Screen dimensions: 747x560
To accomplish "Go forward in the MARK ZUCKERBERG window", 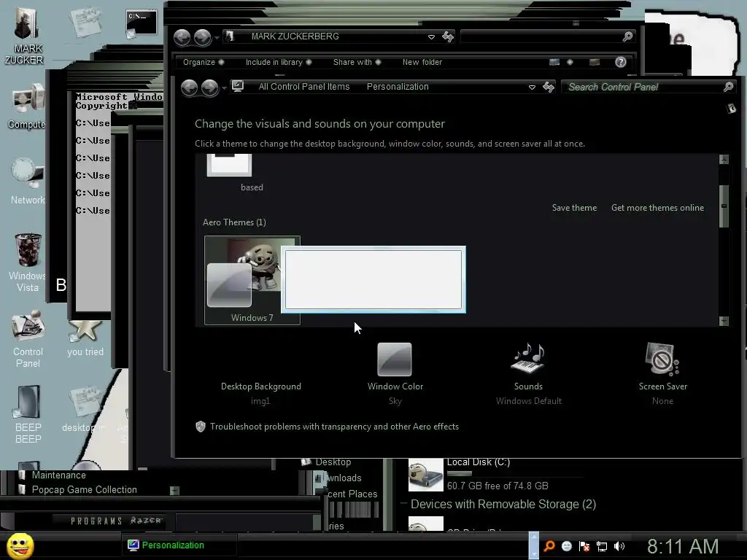I will coord(203,37).
